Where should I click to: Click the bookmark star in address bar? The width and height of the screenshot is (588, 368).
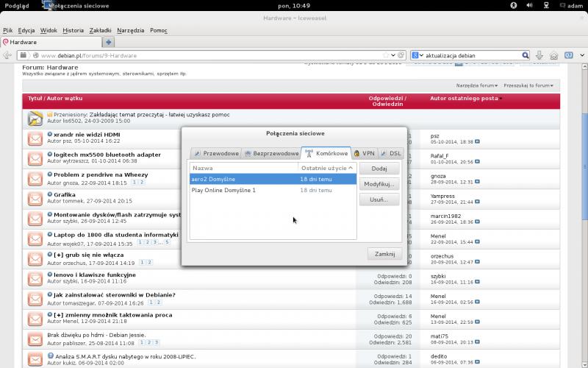point(392,55)
